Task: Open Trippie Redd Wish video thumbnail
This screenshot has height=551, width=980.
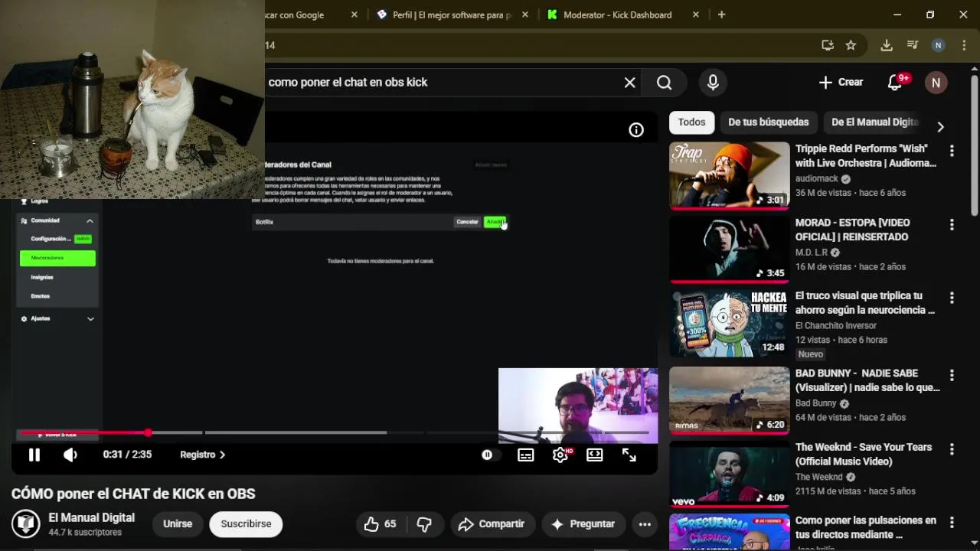Action: click(729, 176)
